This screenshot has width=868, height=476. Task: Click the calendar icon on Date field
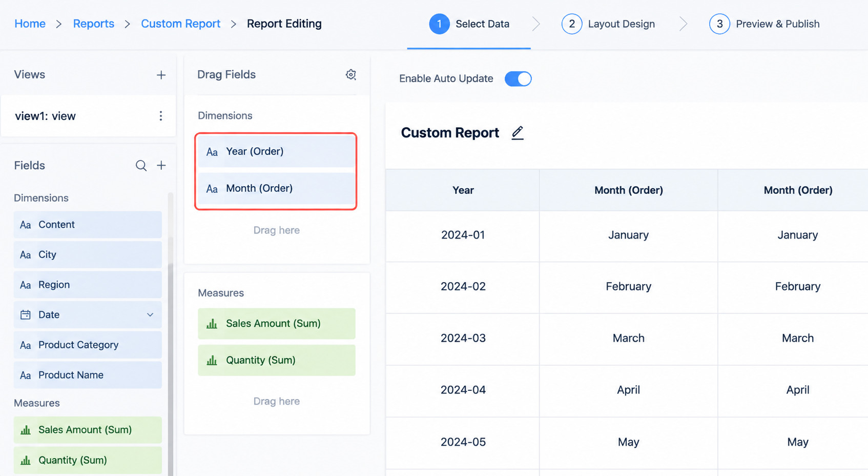pyautogui.click(x=26, y=315)
